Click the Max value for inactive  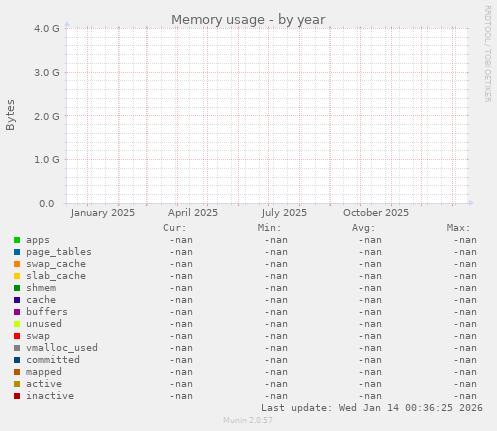pos(465,396)
